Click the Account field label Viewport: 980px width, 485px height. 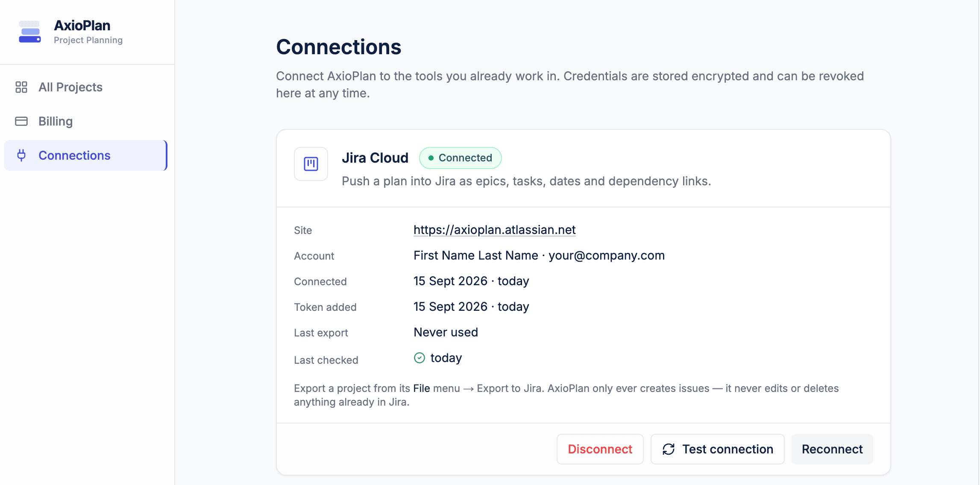(x=314, y=256)
